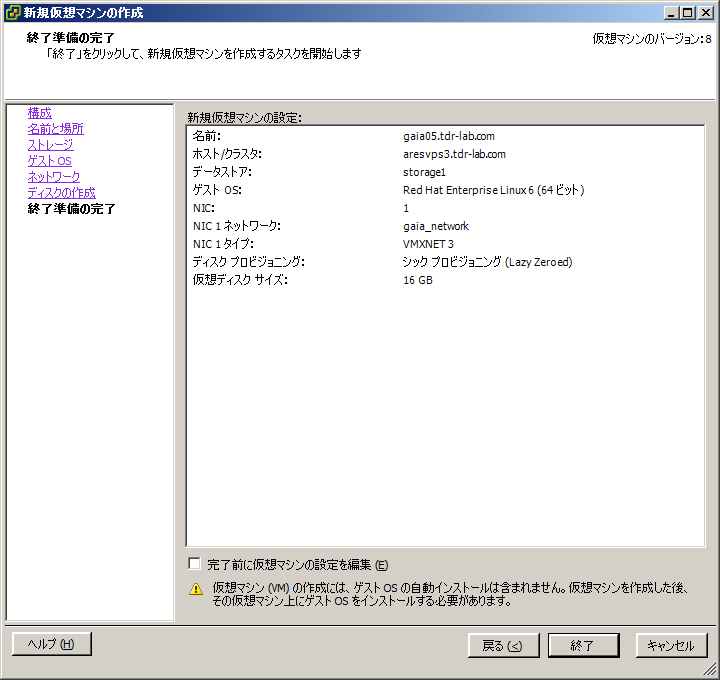Minimize the wizard window

671,13
